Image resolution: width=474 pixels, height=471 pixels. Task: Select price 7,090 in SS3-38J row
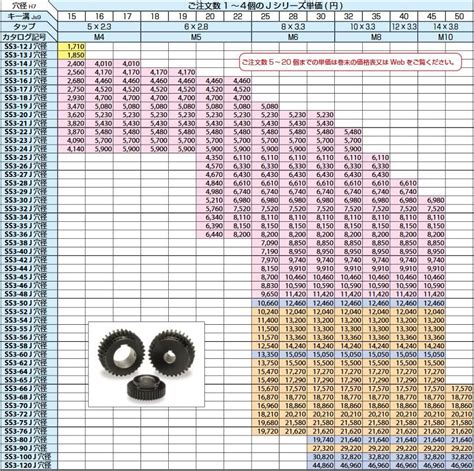265,243
